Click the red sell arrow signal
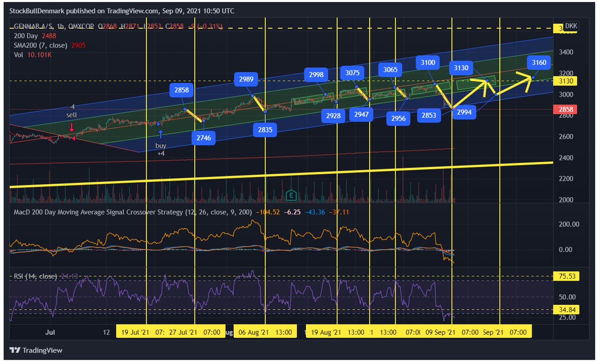The height and width of the screenshot is (364, 600). click(72, 128)
